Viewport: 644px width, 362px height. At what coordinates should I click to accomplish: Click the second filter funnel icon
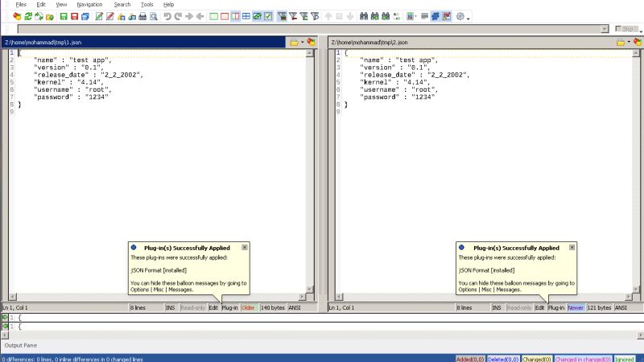[x=293, y=16]
